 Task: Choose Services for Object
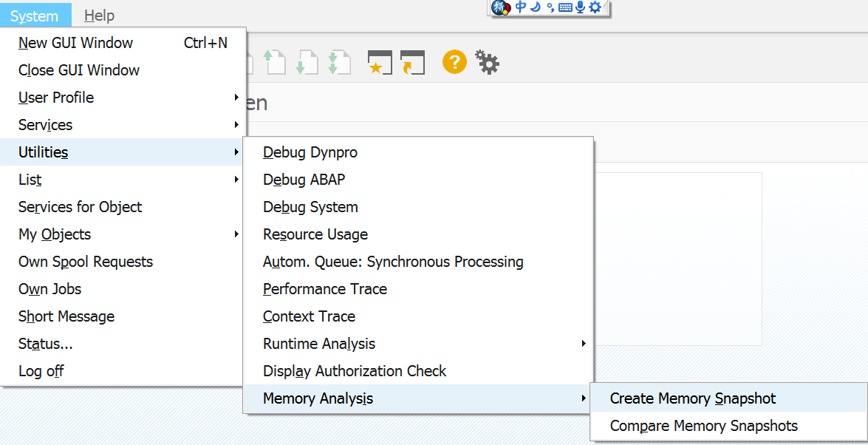point(123,207)
